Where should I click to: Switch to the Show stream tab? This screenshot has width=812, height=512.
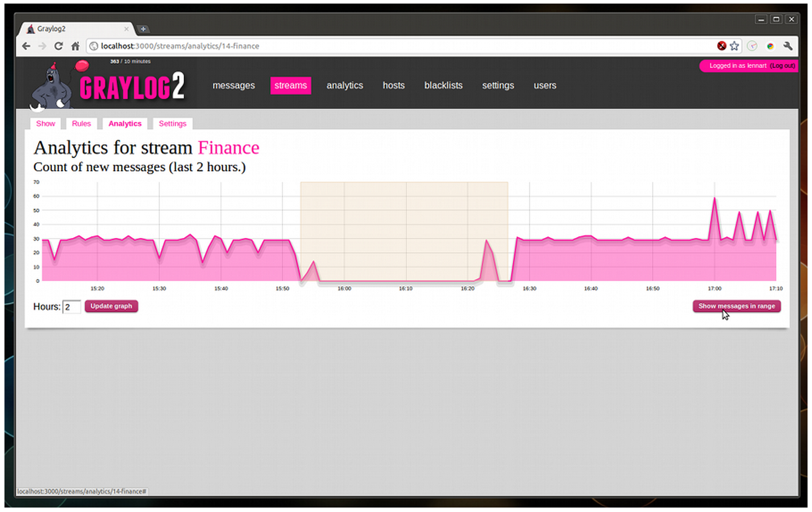click(46, 124)
